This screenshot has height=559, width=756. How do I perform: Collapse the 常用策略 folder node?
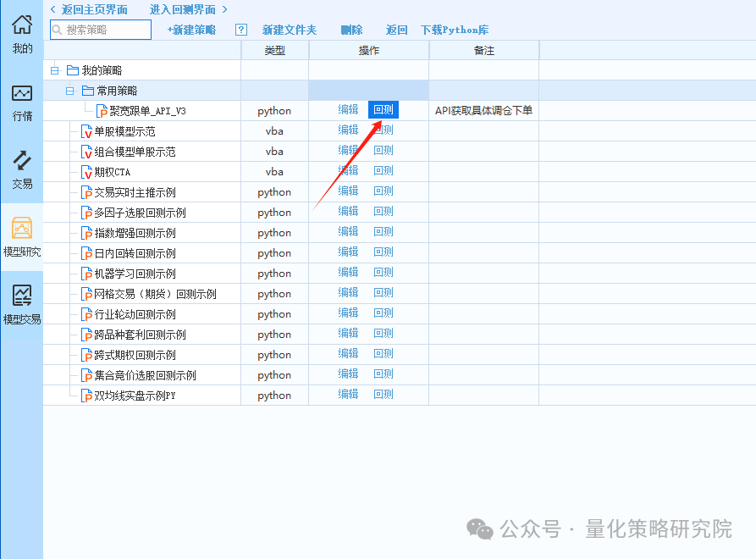pos(70,91)
